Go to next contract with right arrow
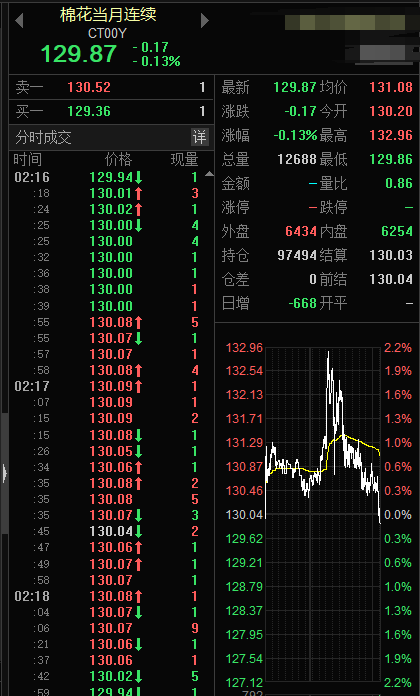This screenshot has height=696, width=420. click(204, 20)
